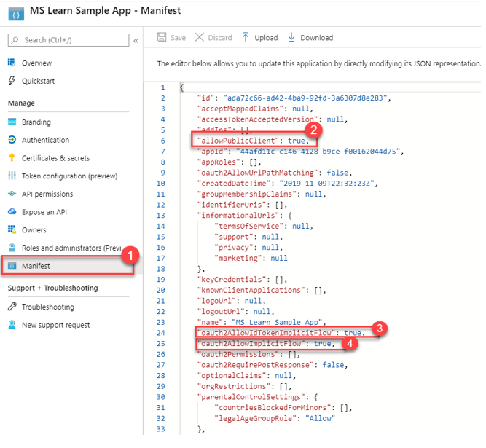Click the Quickstart lightning icon
486x448 pixels.
12,81
